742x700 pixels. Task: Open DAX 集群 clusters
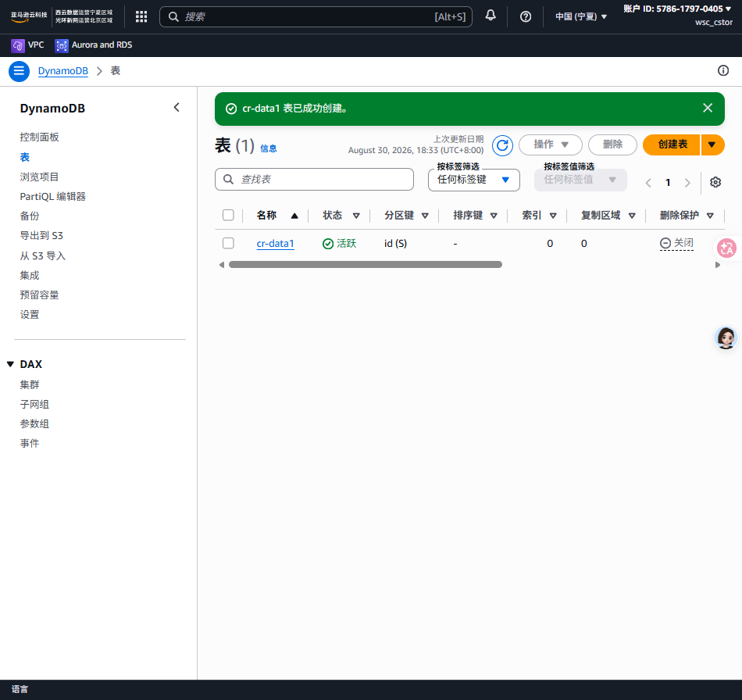(30, 385)
